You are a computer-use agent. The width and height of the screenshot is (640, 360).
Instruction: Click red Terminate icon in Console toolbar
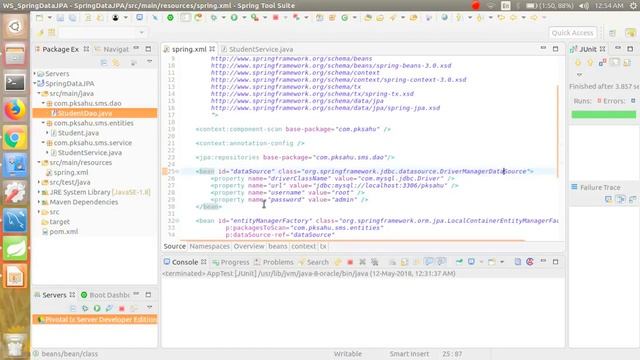pyautogui.click(x=350, y=262)
